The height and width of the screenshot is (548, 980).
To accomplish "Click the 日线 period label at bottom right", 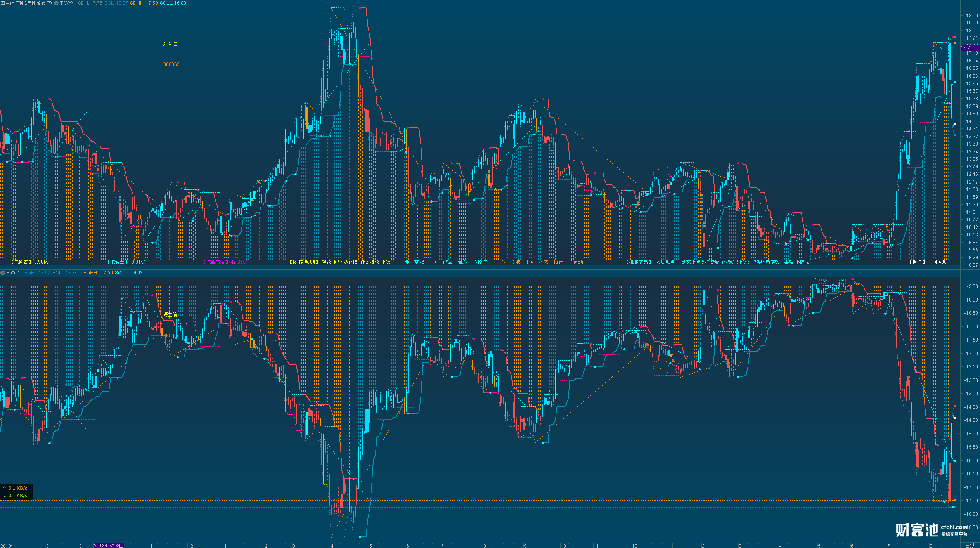I will [x=970, y=545].
